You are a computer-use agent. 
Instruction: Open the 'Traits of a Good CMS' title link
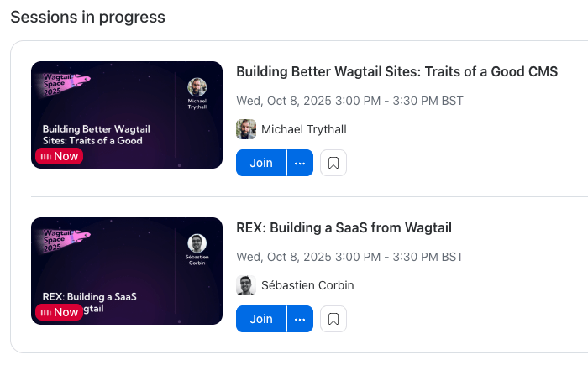coord(396,71)
